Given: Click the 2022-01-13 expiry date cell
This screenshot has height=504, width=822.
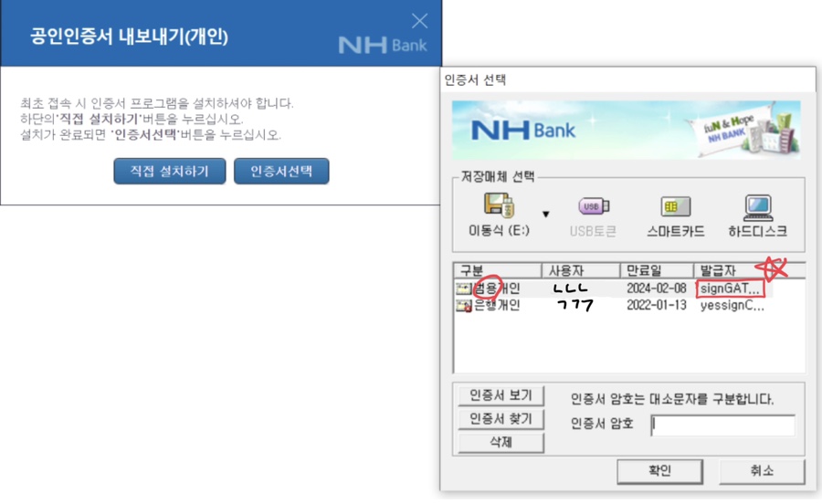Looking at the screenshot, I should pyautogui.click(x=657, y=305).
